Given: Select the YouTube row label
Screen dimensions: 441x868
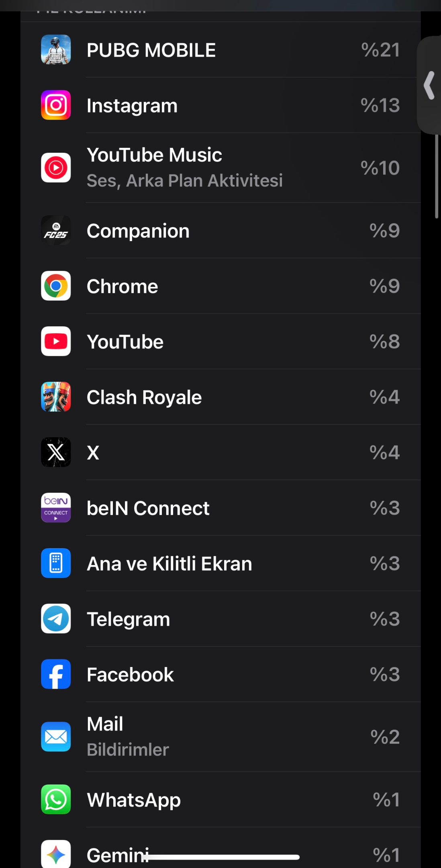Looking at the screenshot, I should [125, 342].
